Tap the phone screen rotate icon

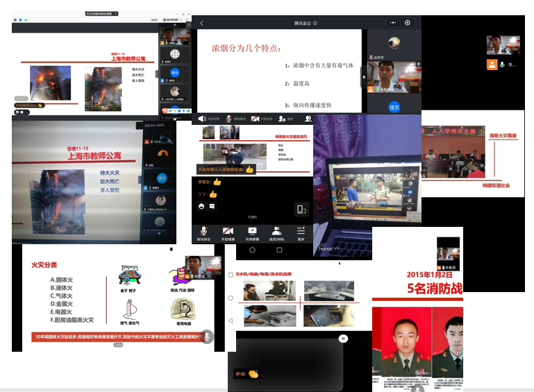pos(301,209)
